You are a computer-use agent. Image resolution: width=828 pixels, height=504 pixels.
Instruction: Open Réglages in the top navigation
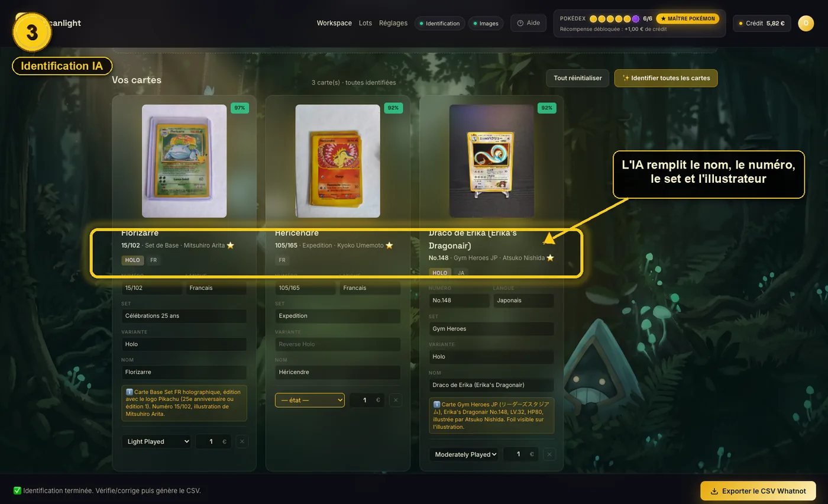pos(393,23)
